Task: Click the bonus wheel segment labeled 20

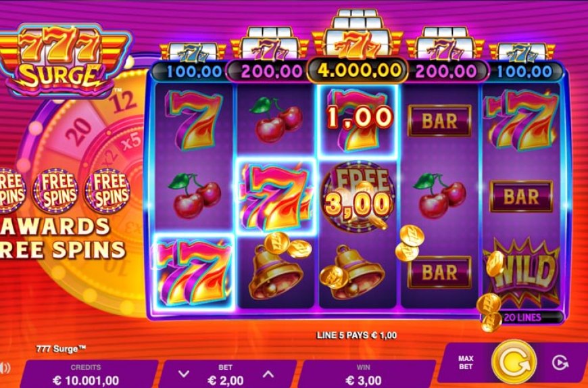Action: point(78,132)
